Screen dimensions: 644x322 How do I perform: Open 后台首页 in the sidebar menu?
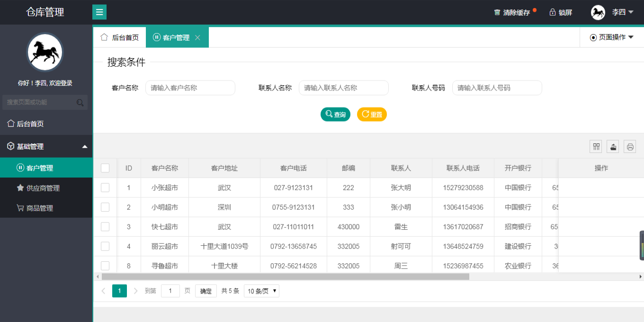click(46, 124)
